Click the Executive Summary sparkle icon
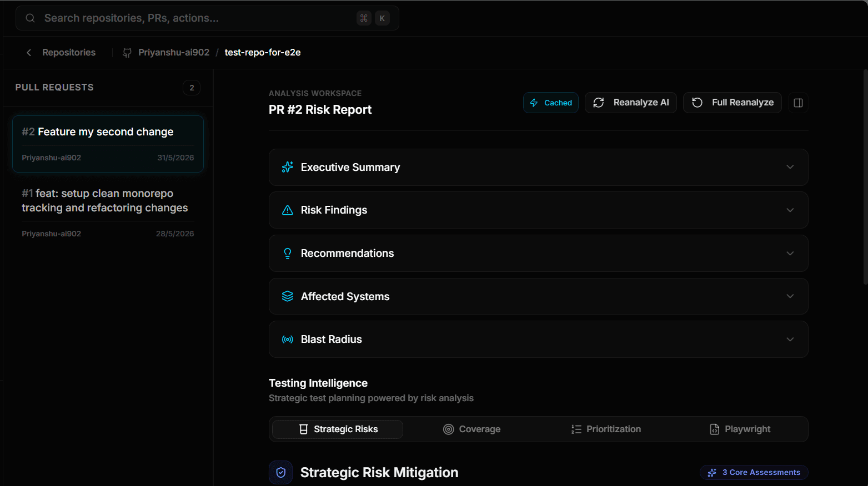 [288, 167]
